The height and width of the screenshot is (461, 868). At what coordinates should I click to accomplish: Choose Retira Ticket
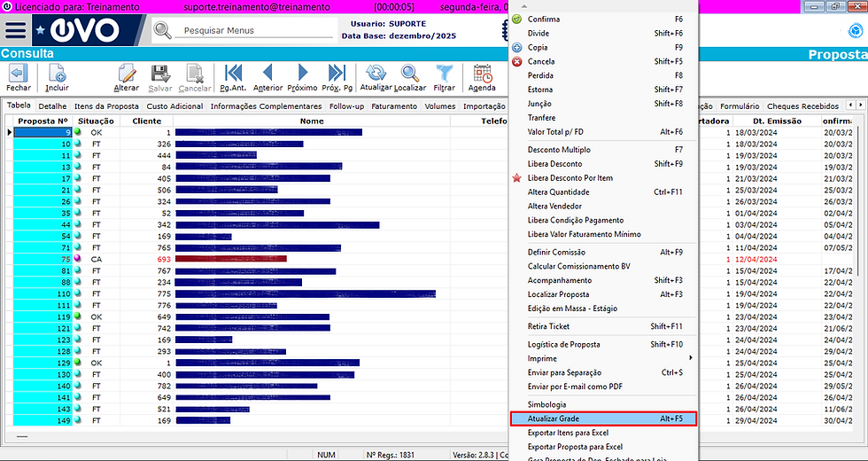point(603,326)
